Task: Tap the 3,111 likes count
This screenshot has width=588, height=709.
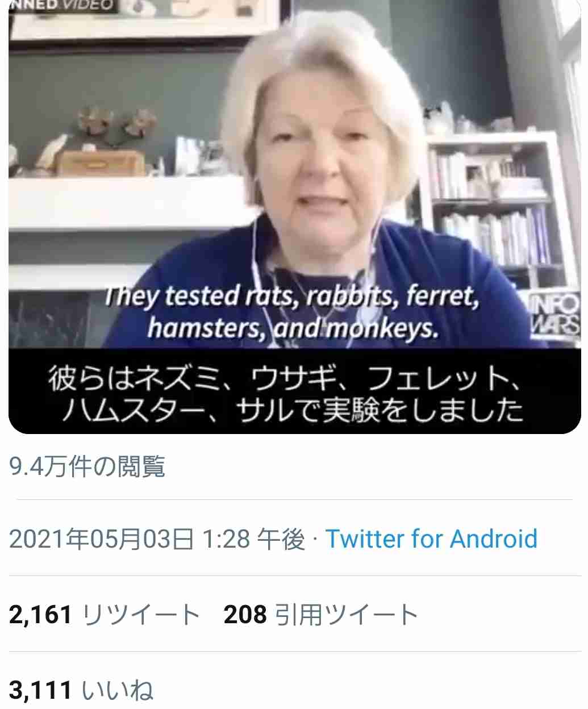Action: (40, 690)
